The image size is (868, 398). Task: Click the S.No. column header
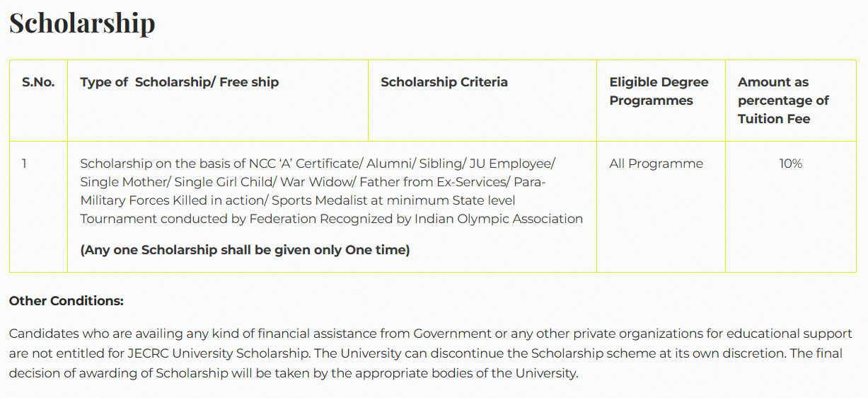coord(38,82)
